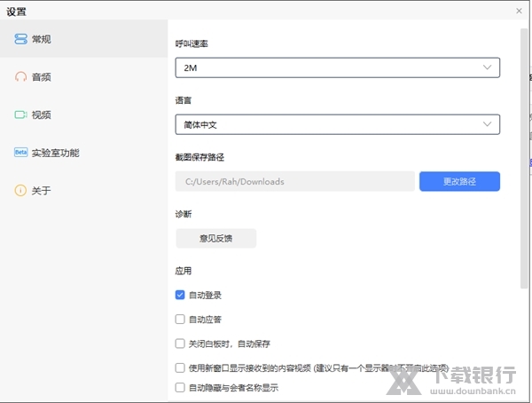Open the 常规 settings tab
Viewport: 532px width, 403px height.
coord(84,39)
